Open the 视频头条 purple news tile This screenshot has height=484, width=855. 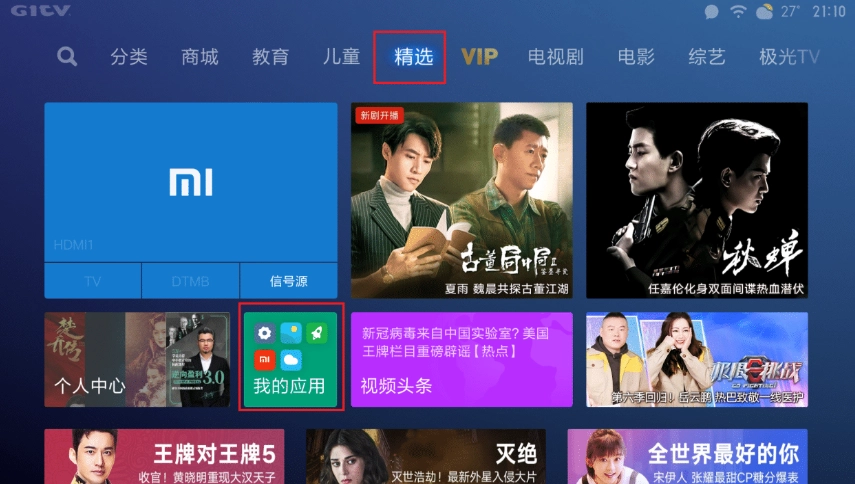click(461, 360)
